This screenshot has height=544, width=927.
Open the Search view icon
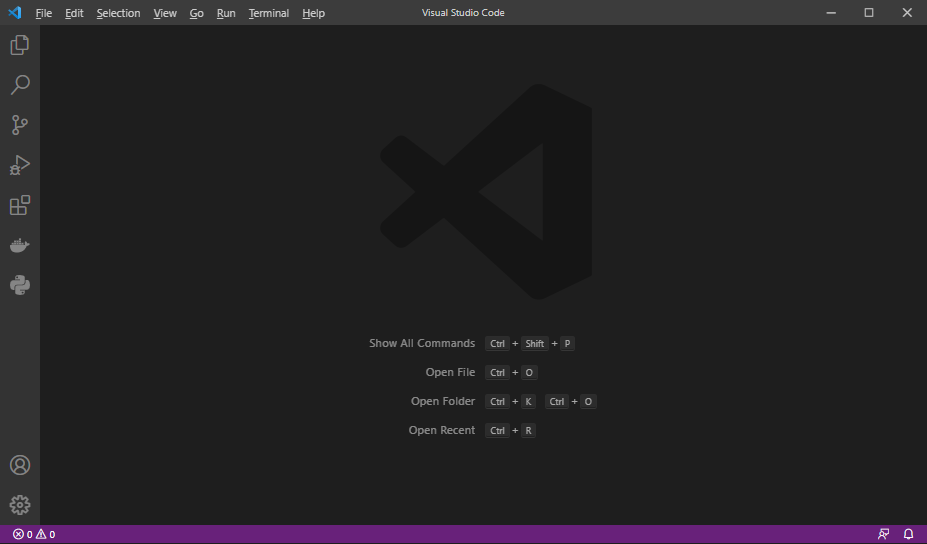[20, 85]
